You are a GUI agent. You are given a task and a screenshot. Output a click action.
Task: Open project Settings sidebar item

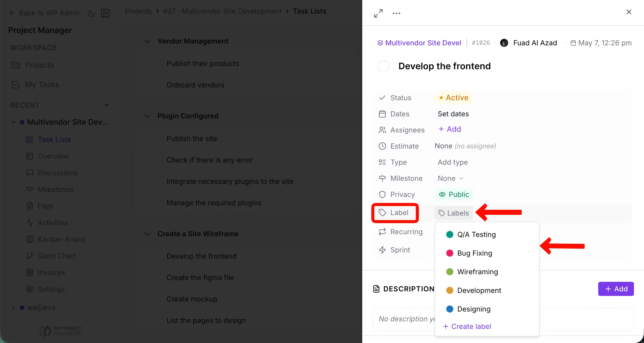[x=46, y=289]
